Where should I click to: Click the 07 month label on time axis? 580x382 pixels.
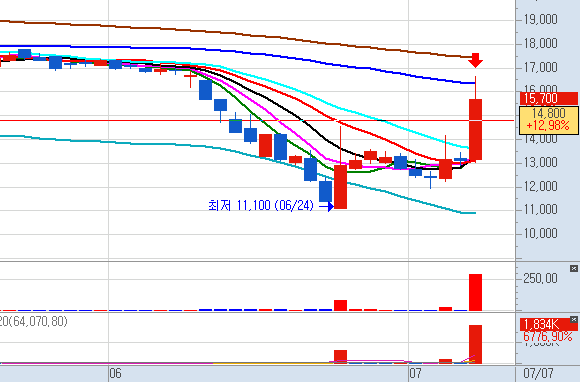(x=415, y=373)
